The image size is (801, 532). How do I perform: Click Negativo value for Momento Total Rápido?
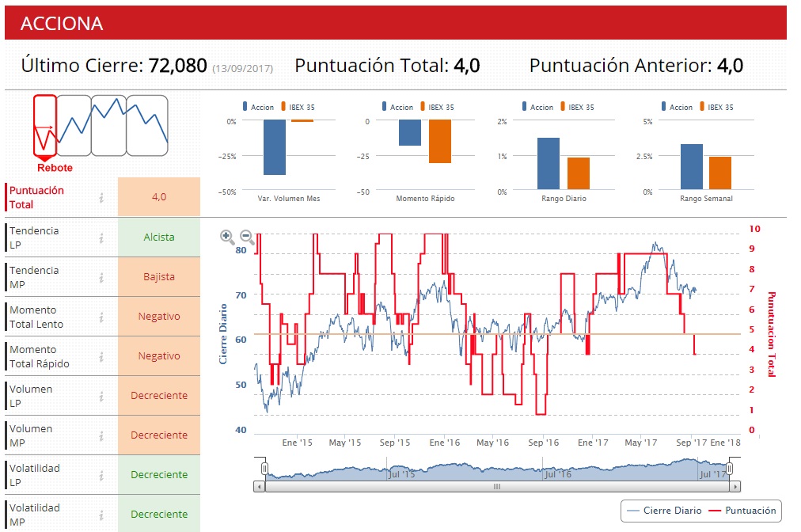[159, 355]
